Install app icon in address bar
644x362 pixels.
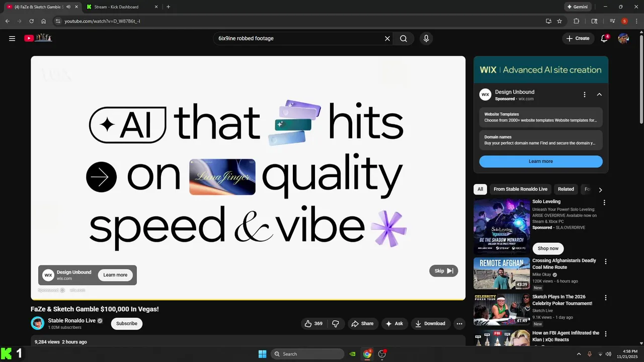point(548,21)
